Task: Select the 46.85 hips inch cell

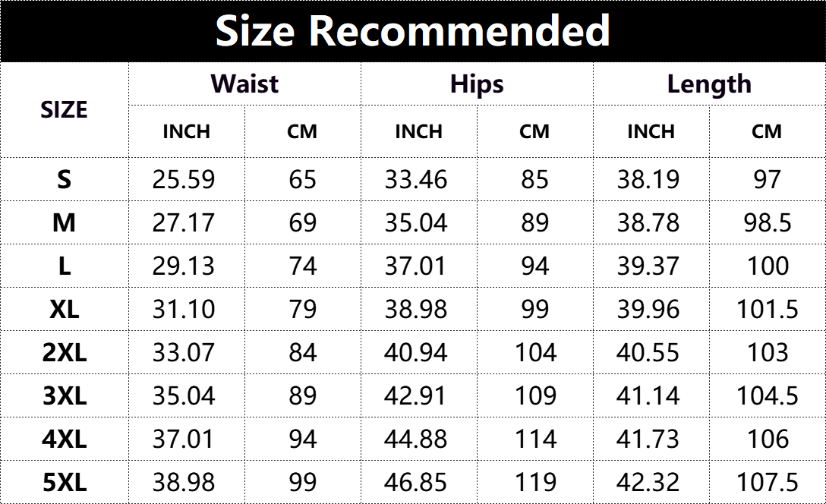Action: click(x=416, y=482)
